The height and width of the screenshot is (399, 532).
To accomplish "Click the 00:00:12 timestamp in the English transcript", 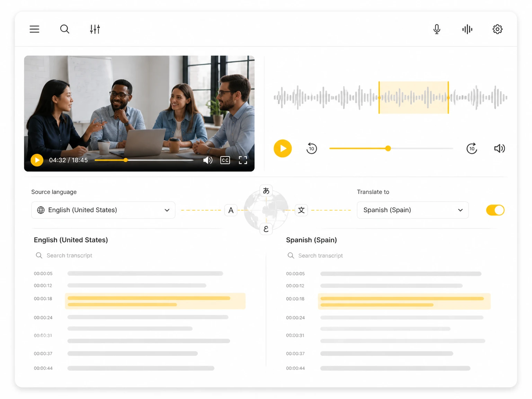I will (43, 286).
